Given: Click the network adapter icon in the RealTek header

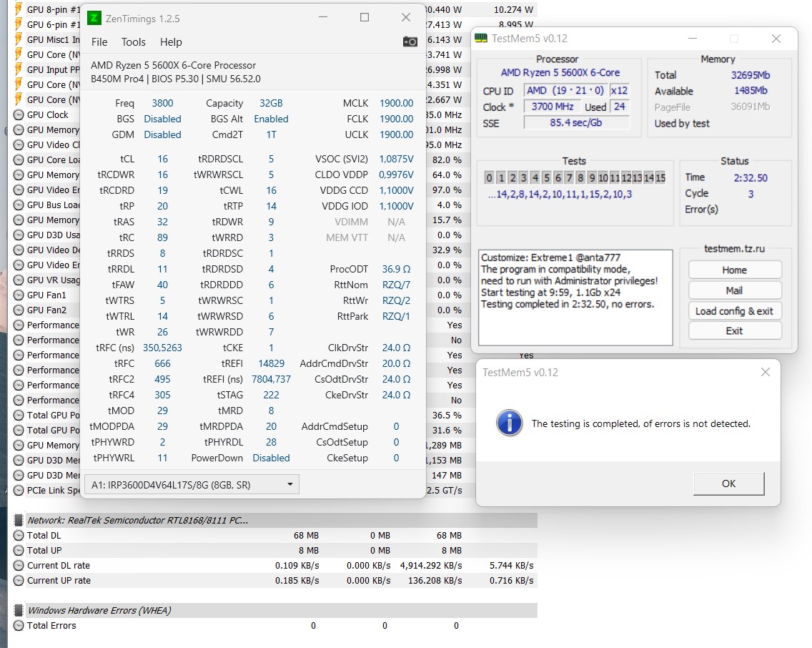Looking at the screenshot, I should 19,520.
